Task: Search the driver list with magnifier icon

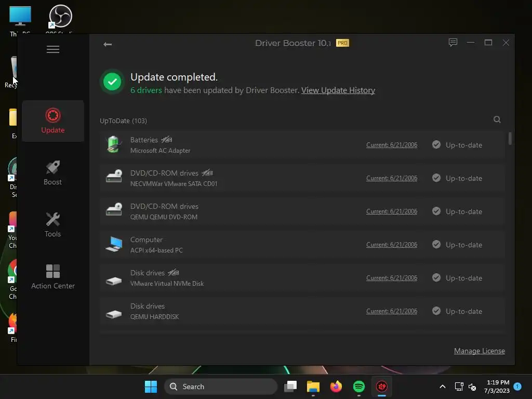Action: tap(497, 119)
